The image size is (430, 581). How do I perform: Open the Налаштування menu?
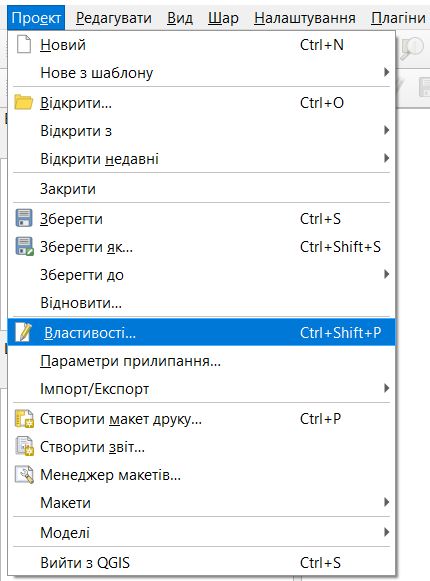coord(305,18)
